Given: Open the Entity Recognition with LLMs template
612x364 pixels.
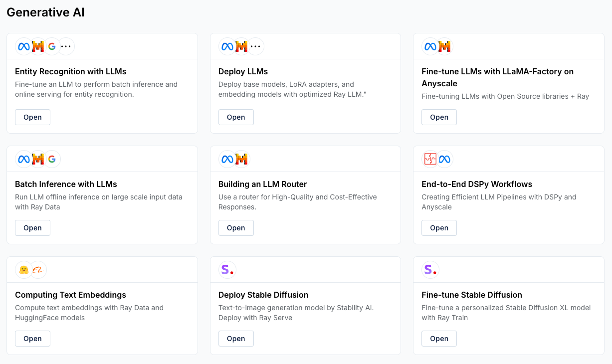Looking at the screenshot, I should point(32,117).
